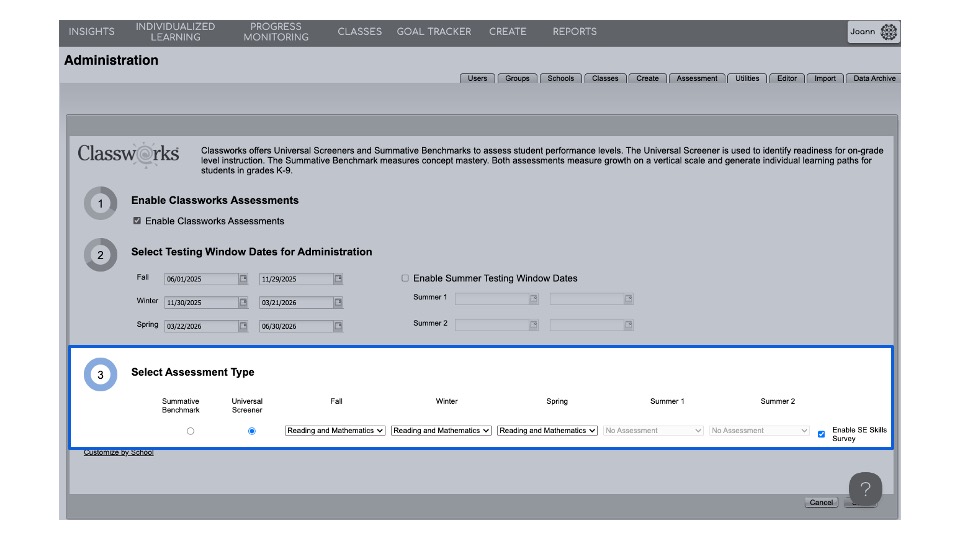Click the Cancel button
The image size is (960, 540).
click(821, 503)
